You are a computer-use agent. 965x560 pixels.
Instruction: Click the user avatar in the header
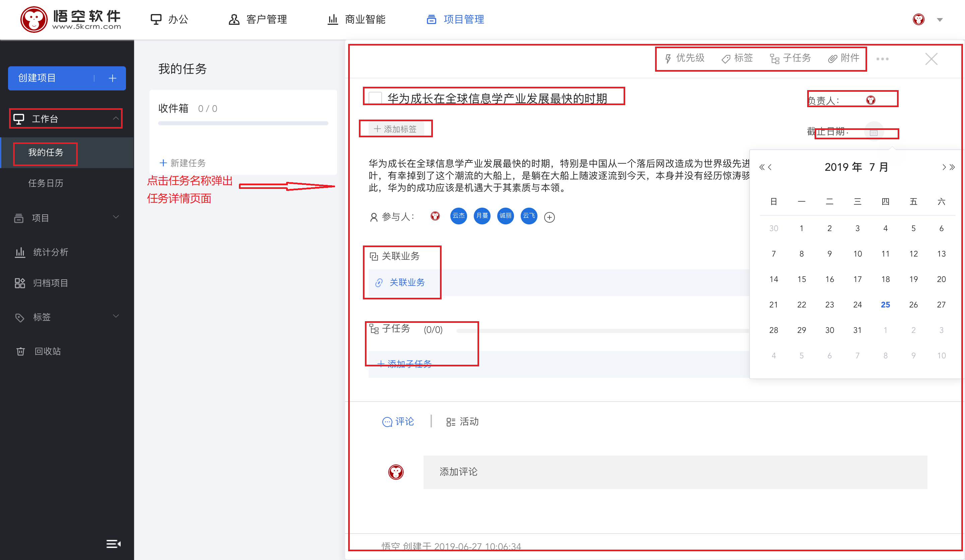[918, 19]
